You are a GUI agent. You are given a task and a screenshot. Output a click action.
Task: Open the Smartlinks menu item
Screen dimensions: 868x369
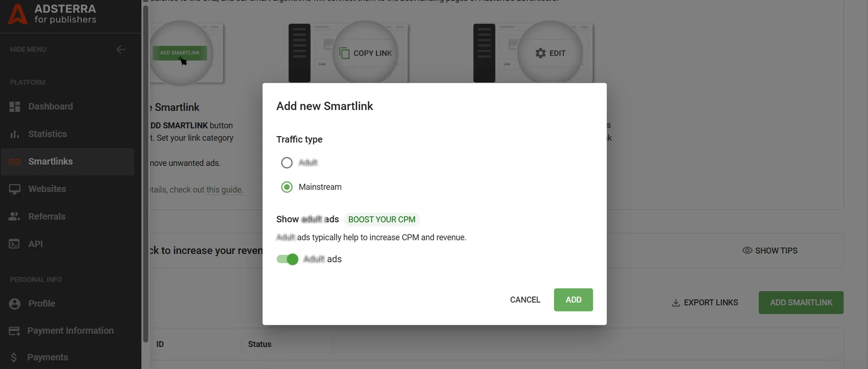click(x=68, y=162)
